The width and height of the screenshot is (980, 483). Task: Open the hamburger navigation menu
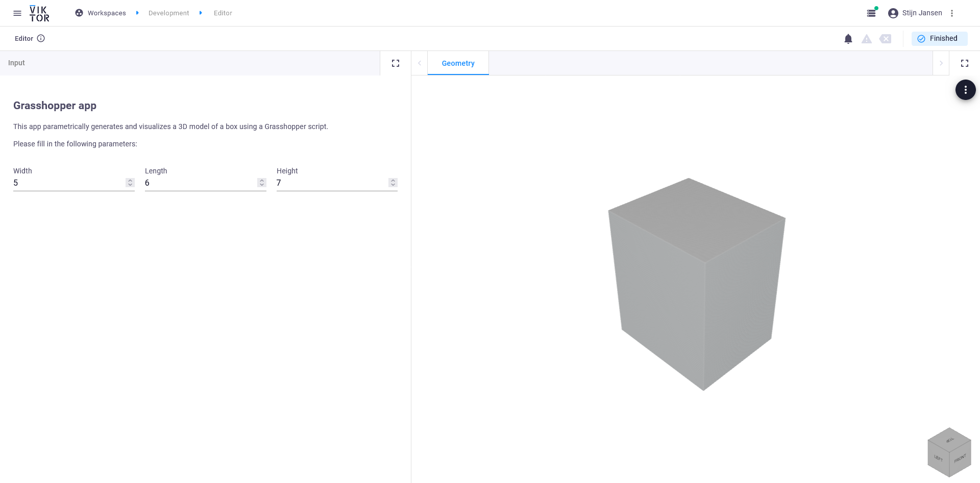17,13
